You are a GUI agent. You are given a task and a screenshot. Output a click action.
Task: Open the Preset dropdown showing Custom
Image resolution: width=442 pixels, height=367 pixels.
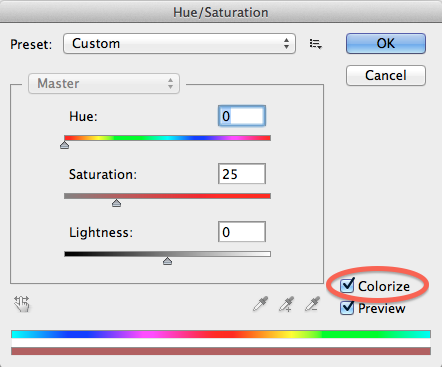coord(179,43)
